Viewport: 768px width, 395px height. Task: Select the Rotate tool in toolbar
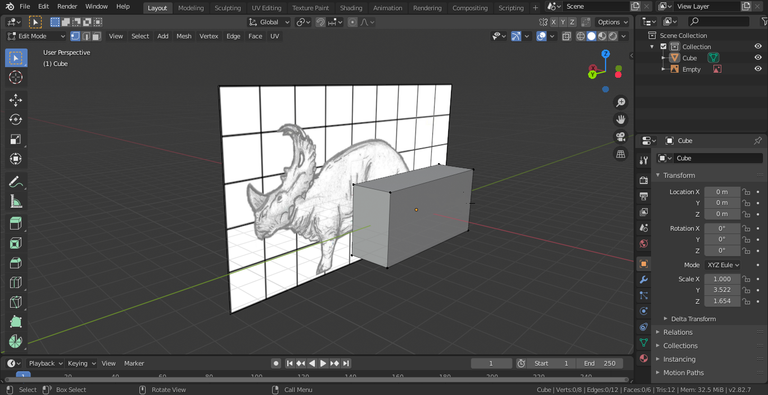tap(16, 120)
